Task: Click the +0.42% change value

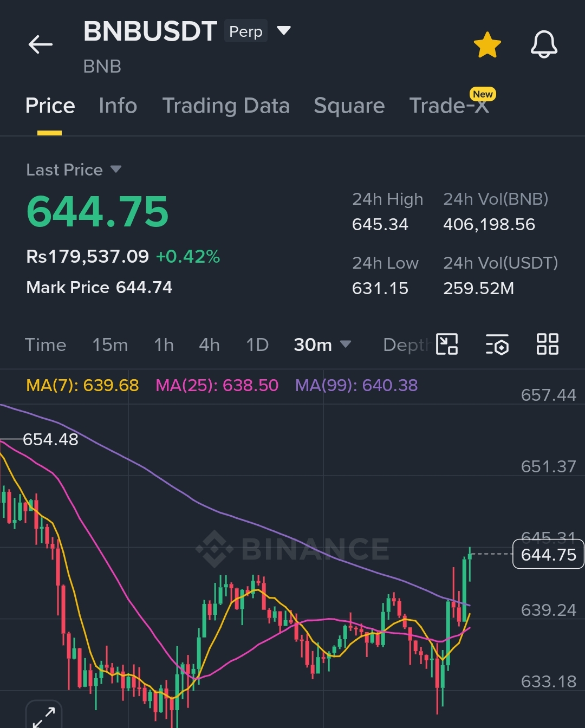Action: coord(188,256)
